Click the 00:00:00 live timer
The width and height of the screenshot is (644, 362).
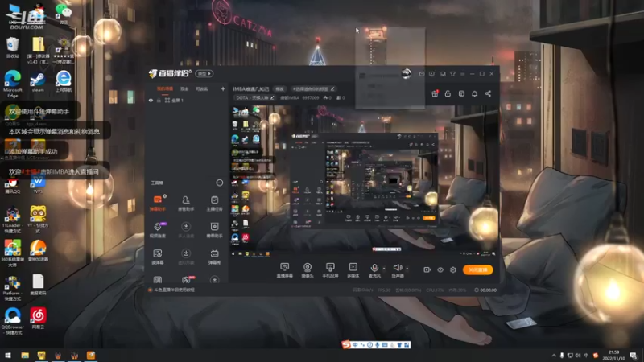click(x=485, y=290)
